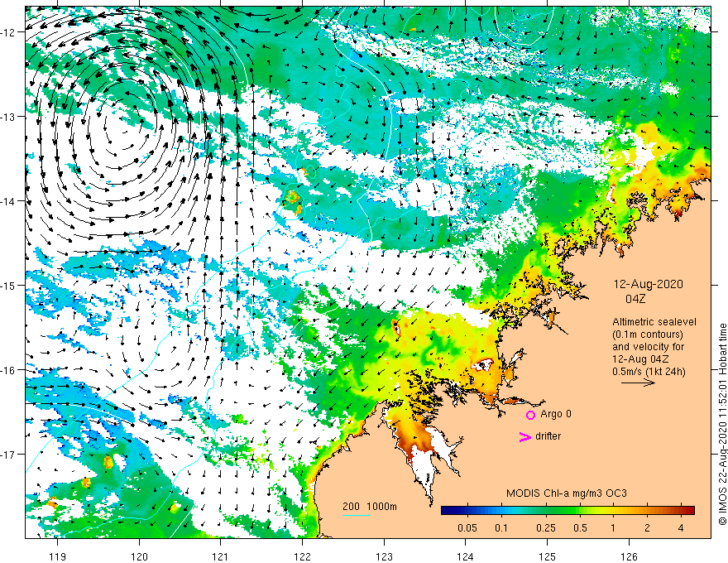The image size is (728, 563).
Task: Click the magenta Argo 0 circle marker
Action: (530, 415)
